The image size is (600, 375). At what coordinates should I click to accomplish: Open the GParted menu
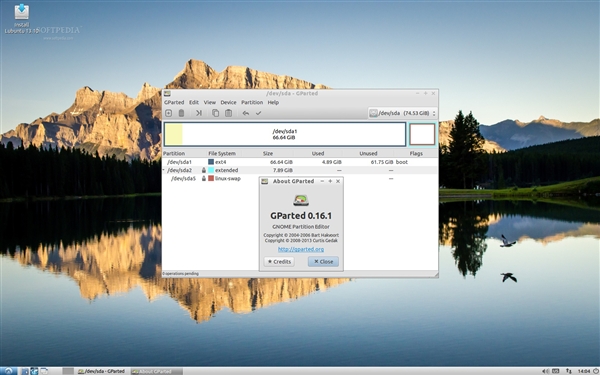(174, 103)
